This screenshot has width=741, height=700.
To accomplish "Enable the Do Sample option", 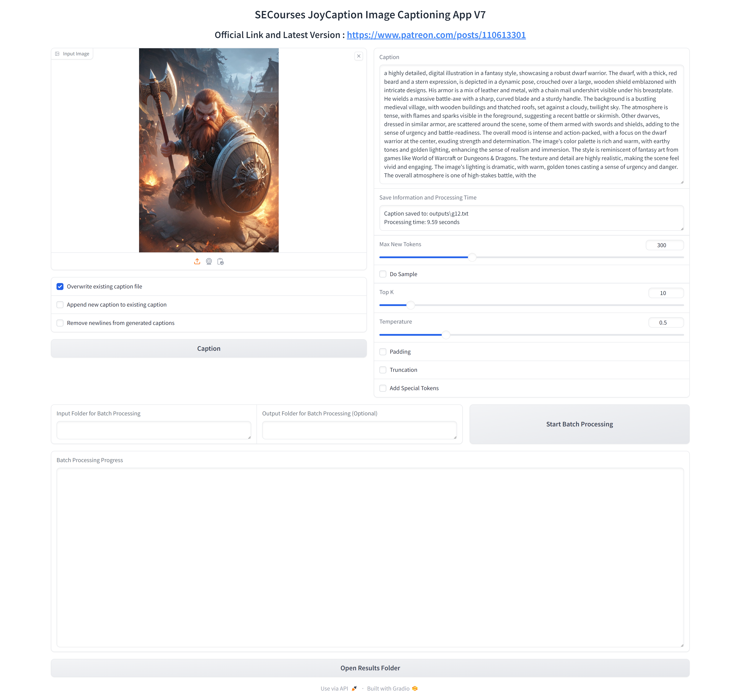I will pyautogui.click(x=383, y=274).
